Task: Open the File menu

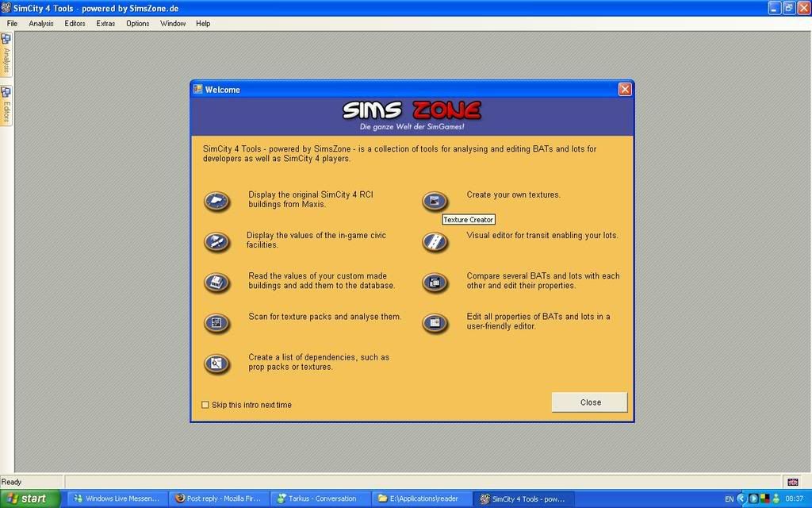Action: pyautogui.click(x=12, y=23)
